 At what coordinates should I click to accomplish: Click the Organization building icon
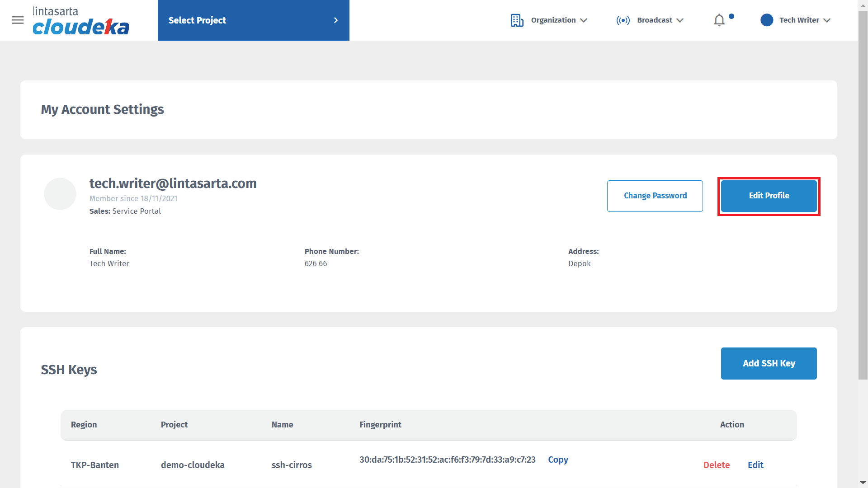(517, 20)
